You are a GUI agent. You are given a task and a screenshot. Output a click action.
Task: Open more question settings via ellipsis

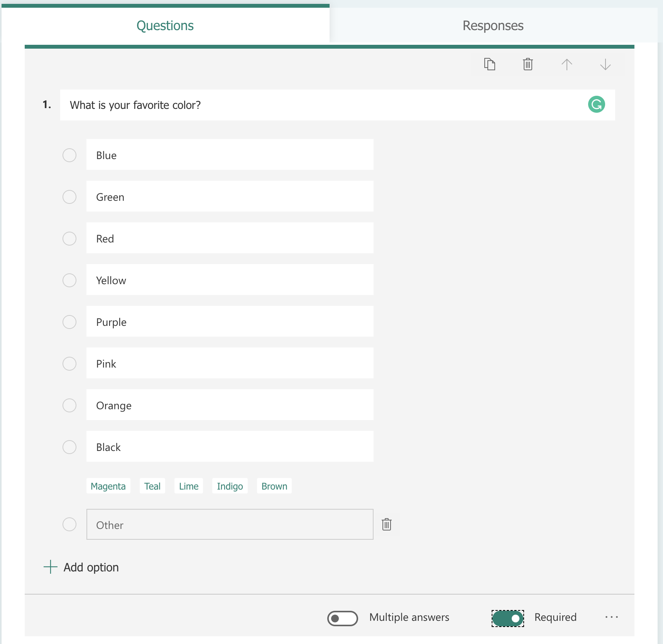click(x=611, y=617)
